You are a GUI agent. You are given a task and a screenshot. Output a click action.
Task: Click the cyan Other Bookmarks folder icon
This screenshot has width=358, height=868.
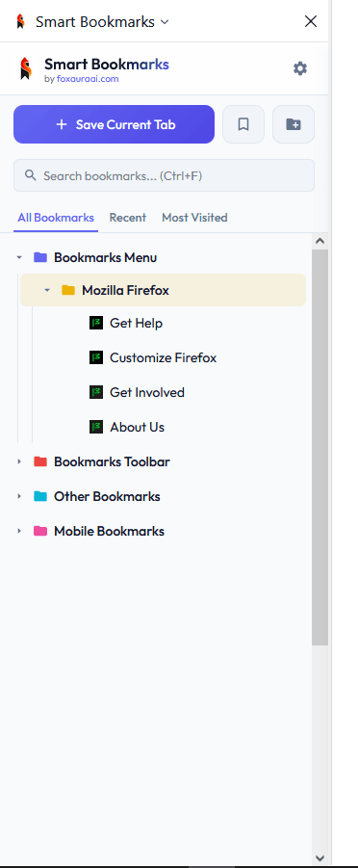[39, 496]
